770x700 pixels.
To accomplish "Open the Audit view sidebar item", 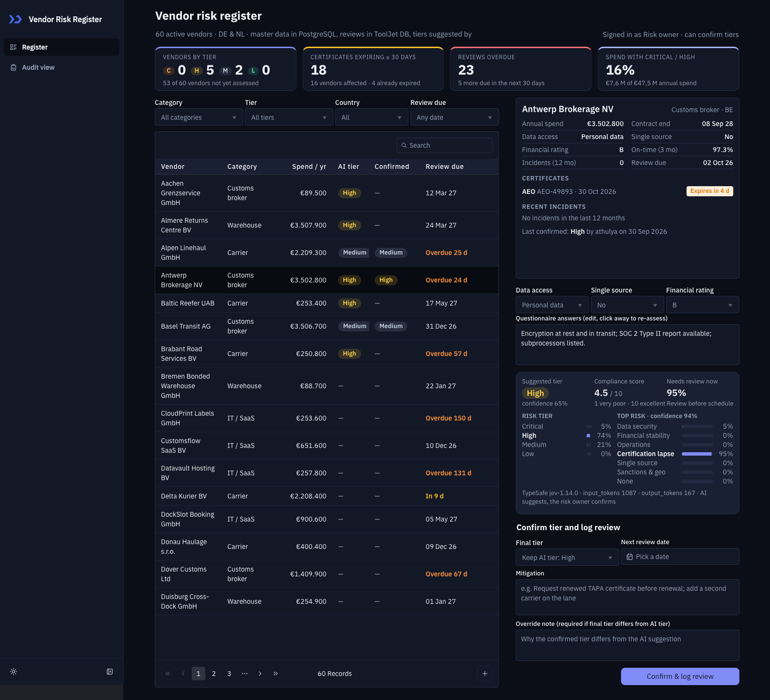I will [62, 67].
